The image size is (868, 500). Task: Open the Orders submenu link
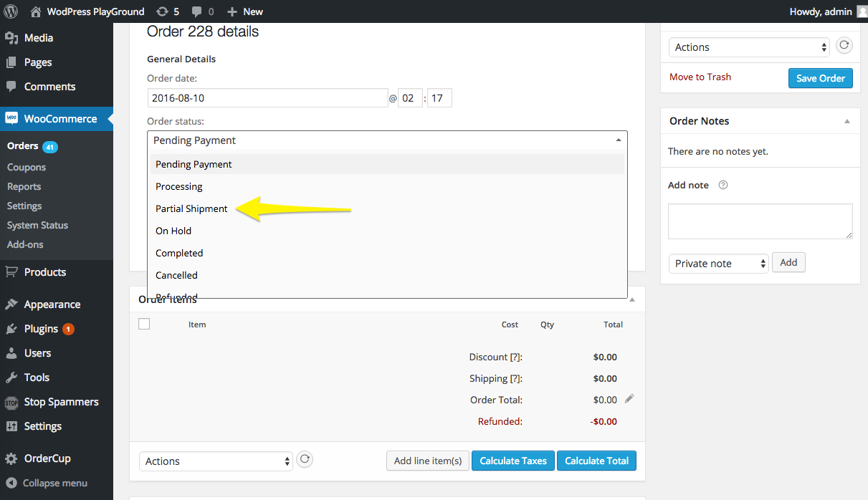pyautogui.click(x=22, y=145)
